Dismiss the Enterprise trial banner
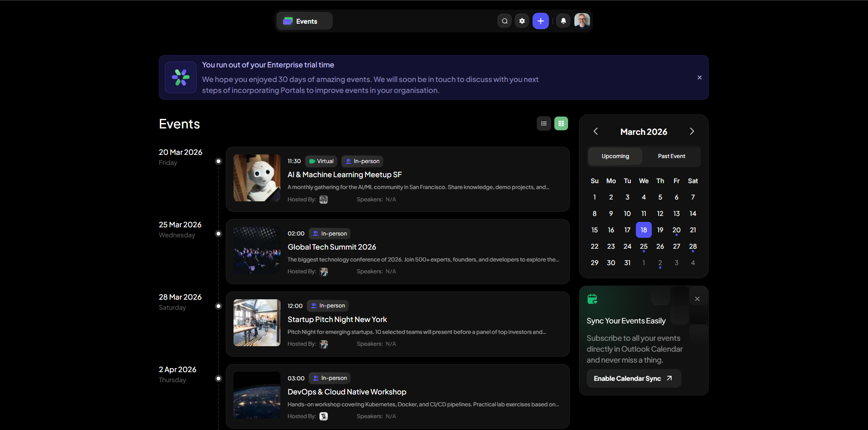 coord(699,77)
